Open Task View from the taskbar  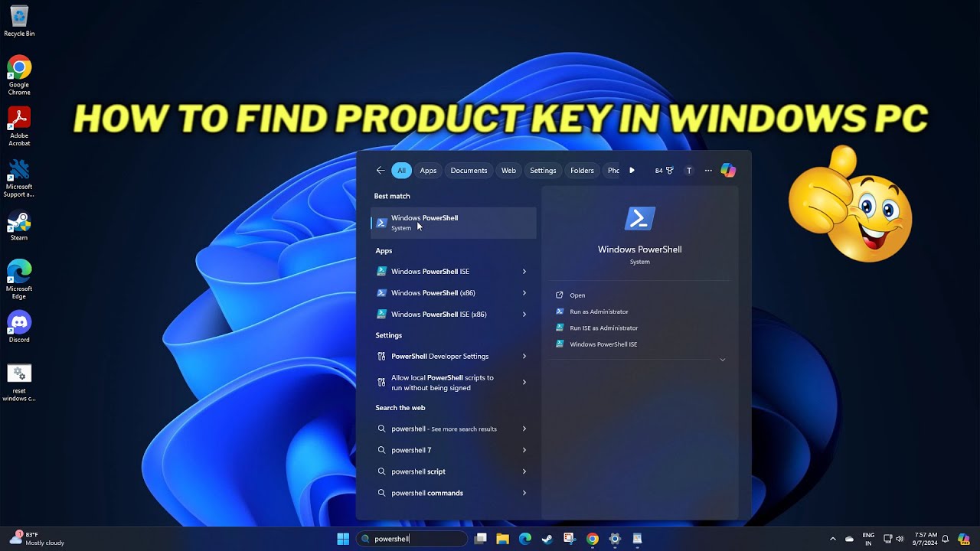point(481,539)
